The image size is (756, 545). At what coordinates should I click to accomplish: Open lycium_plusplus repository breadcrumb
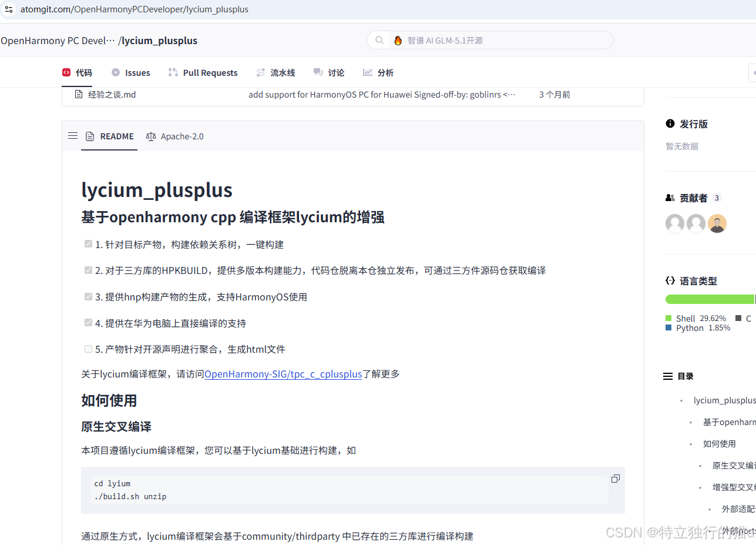[160, 41]
